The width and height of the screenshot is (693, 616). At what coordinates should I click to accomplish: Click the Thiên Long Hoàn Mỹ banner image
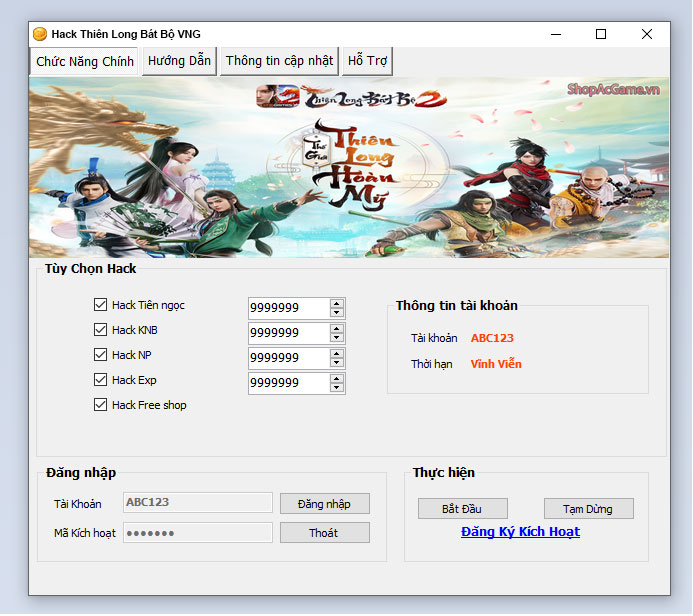[x=349, y=167]
